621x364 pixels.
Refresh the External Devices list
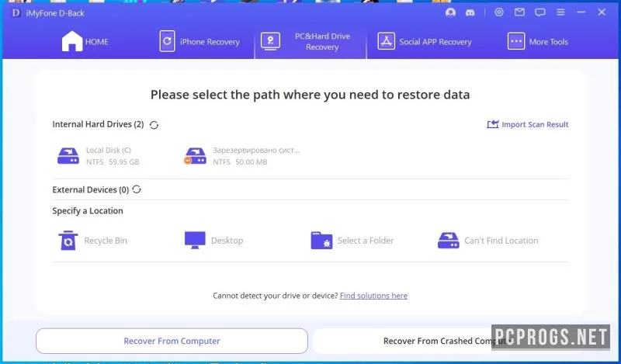[137, 189]
